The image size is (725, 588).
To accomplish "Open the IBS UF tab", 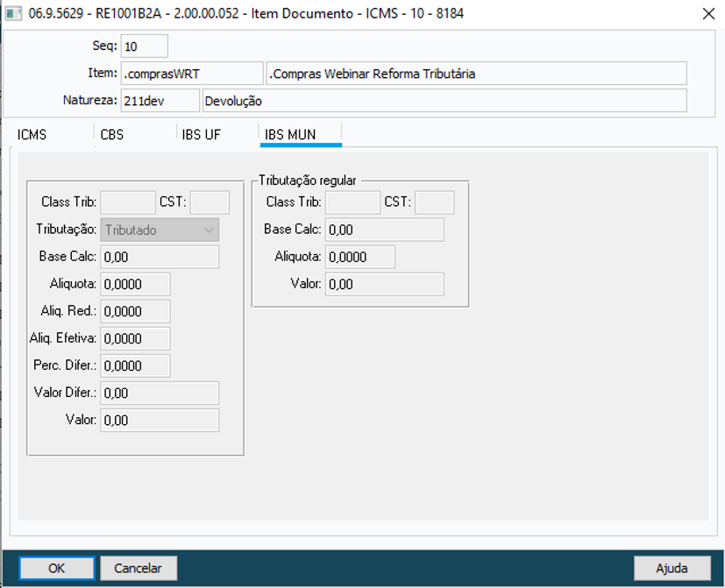I will (201, 135).
